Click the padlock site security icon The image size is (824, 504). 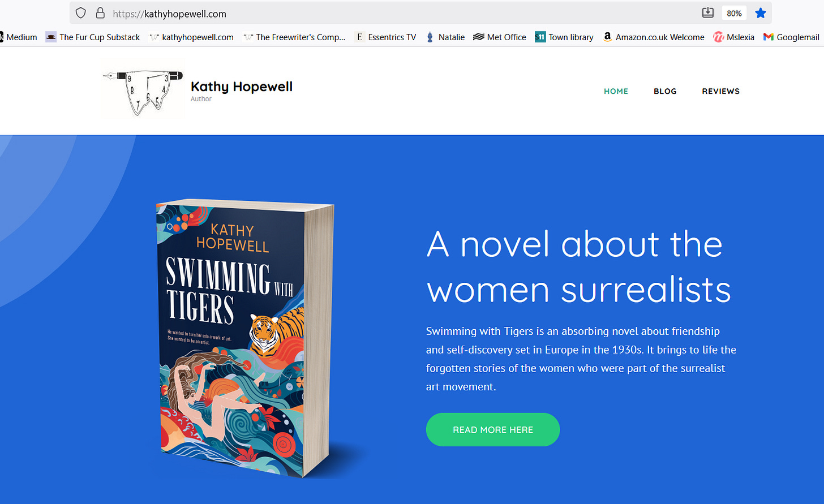point(100,13)
